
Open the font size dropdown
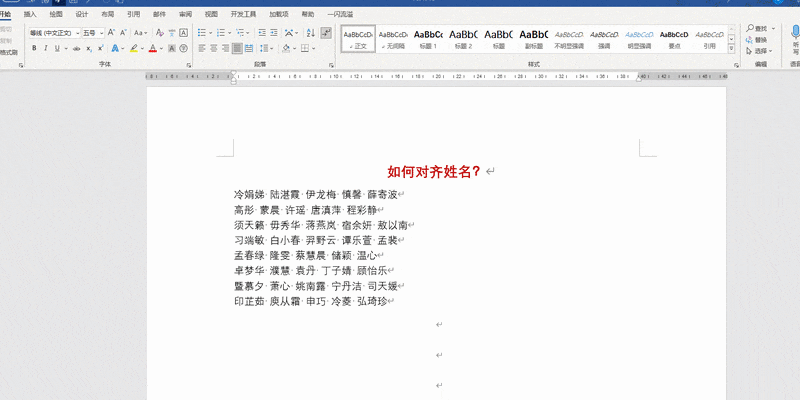(x=102, y=33)
